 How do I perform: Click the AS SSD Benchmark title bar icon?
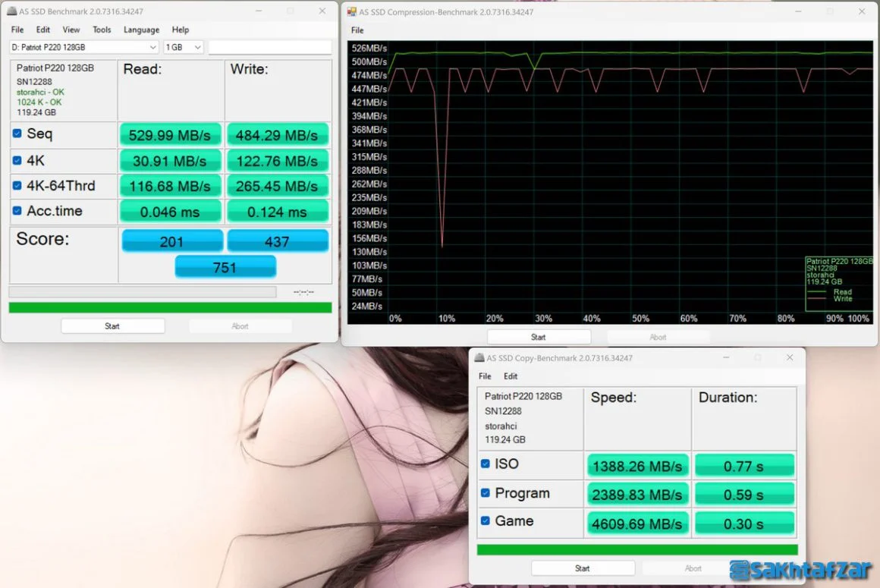pyautogui.click(x=12, y=11)
